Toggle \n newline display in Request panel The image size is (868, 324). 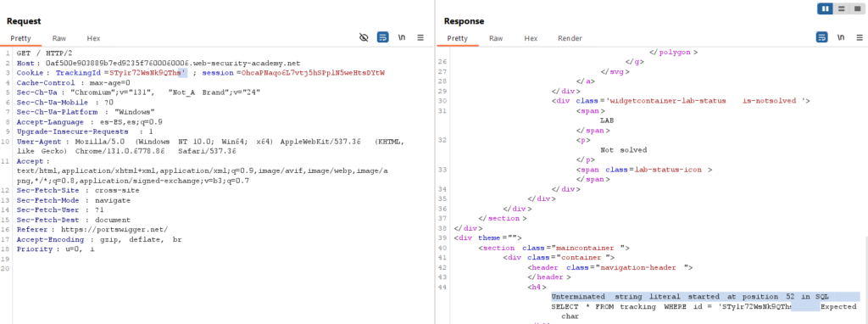click(x=401, y=37)
